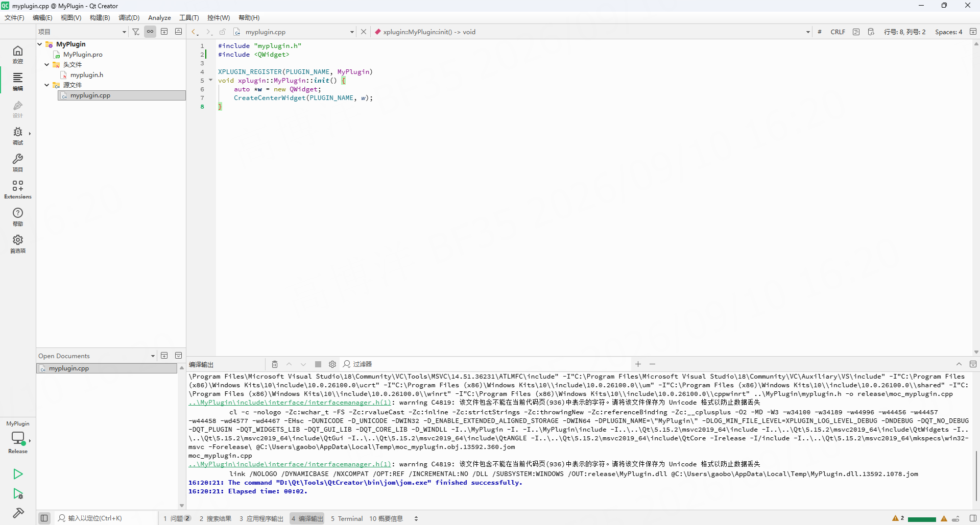Image resolution: width=980 pixels, height=525 pixels.
Task: Split the editor view
Action: point(973,32)
